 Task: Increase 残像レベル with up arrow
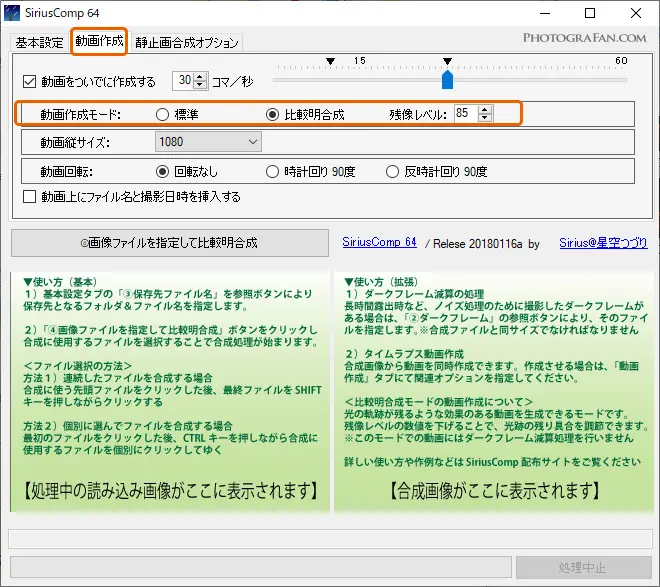[485, 109]
